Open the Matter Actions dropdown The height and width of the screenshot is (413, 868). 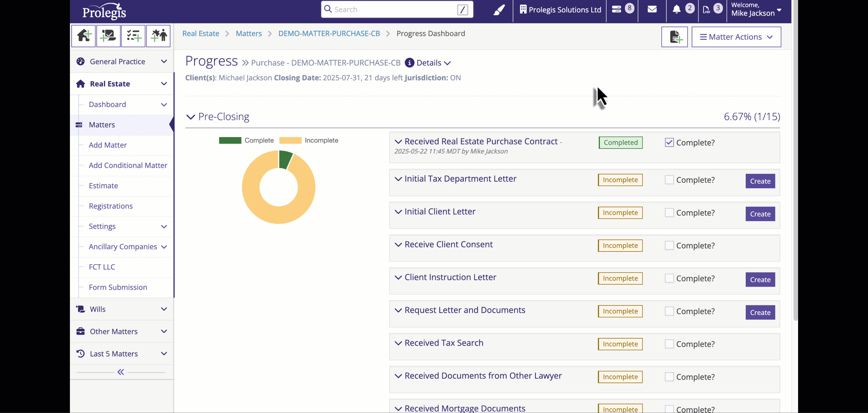[736, 37]
